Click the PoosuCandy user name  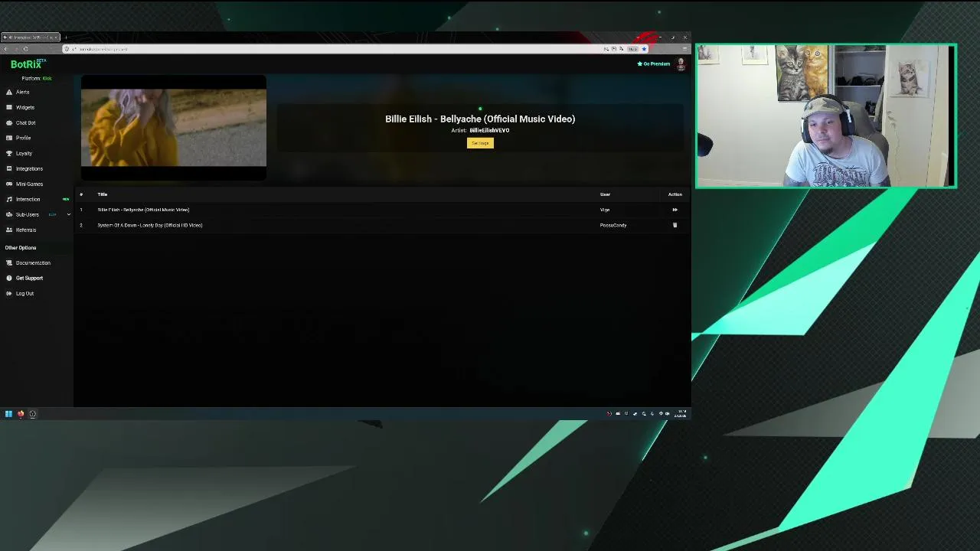click(x=613, y=225)
